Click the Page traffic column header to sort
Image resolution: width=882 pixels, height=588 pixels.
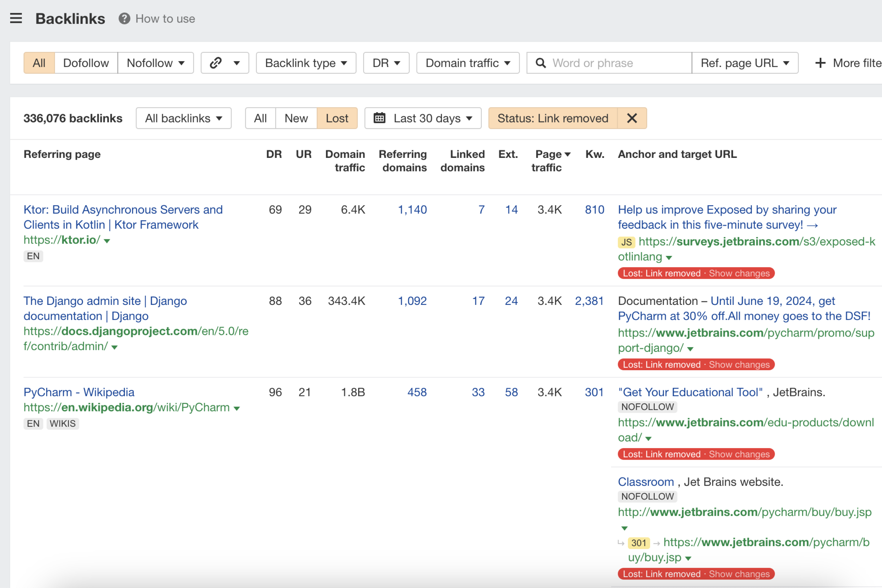click(549, 160)
